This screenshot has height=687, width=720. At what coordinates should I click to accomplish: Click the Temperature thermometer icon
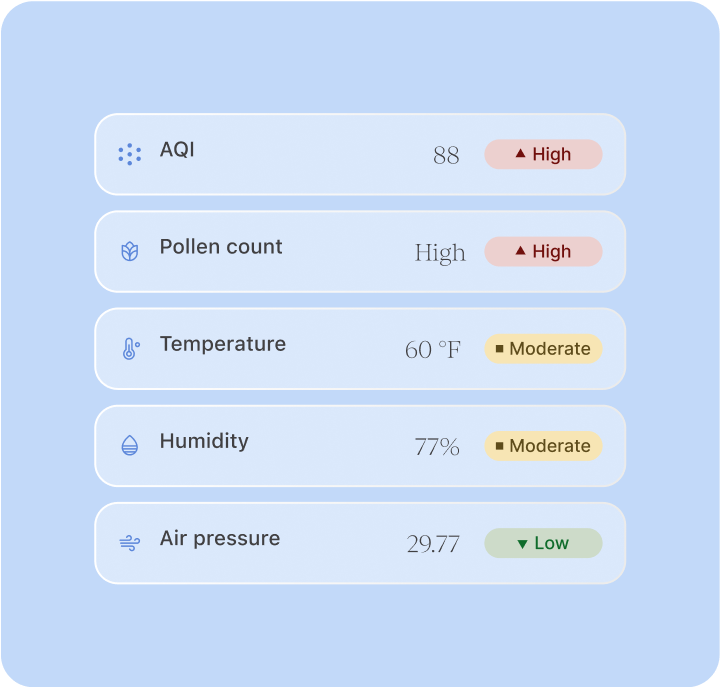[129, 349]
